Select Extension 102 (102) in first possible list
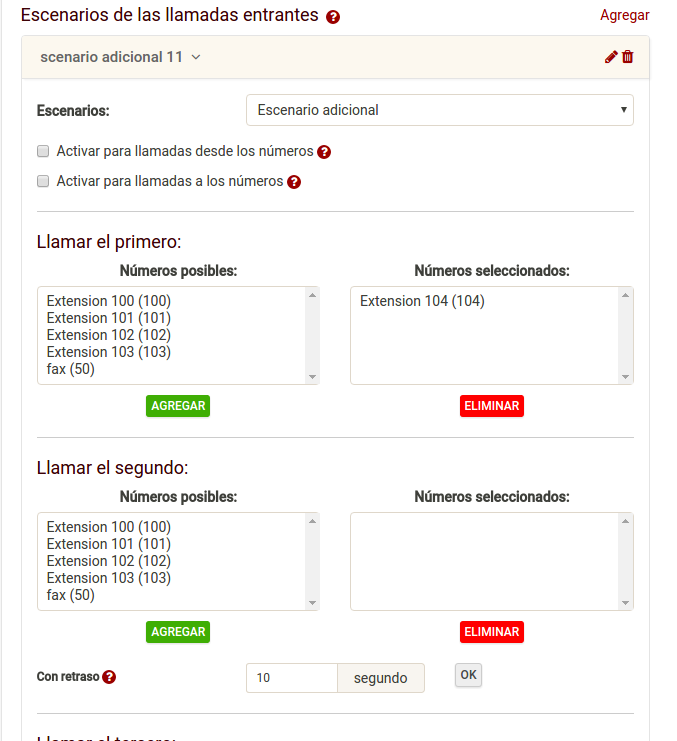677x741 pixels. click(109, 335)
